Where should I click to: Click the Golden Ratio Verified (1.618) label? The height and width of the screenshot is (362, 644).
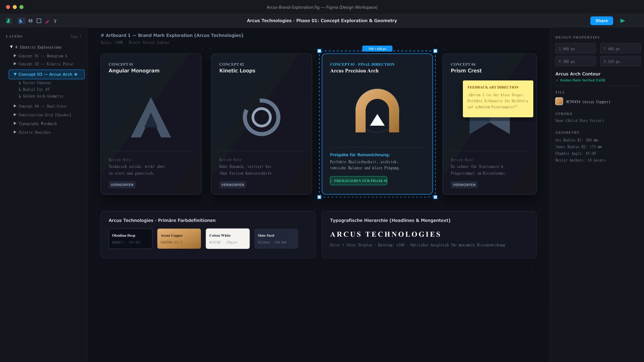[581, 80]
